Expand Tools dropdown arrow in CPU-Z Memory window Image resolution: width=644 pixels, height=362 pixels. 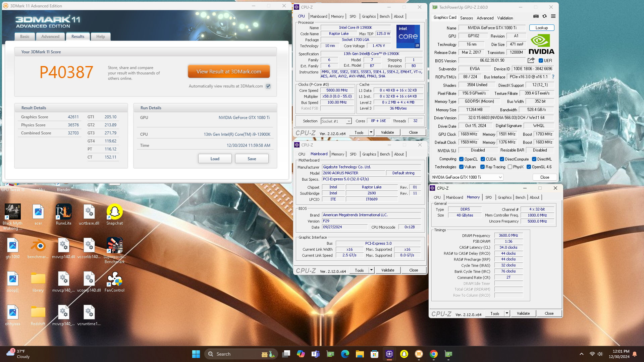[x=507, y=313]
